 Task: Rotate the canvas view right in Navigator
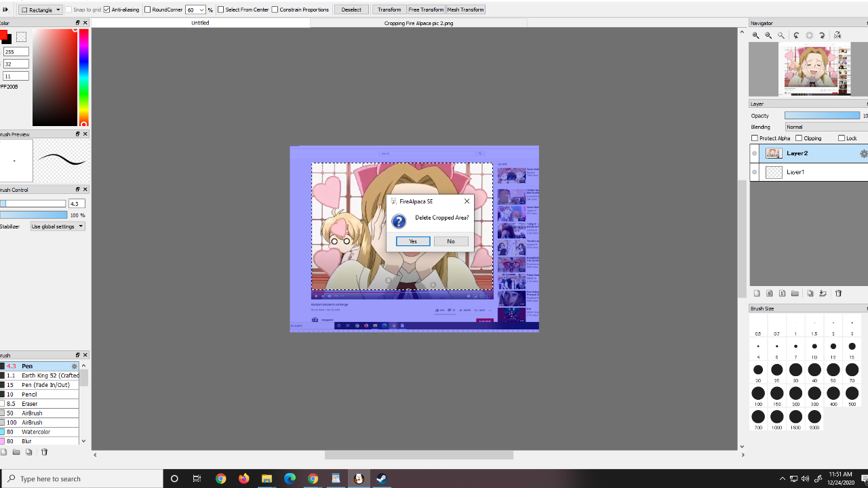coord(822,35)
